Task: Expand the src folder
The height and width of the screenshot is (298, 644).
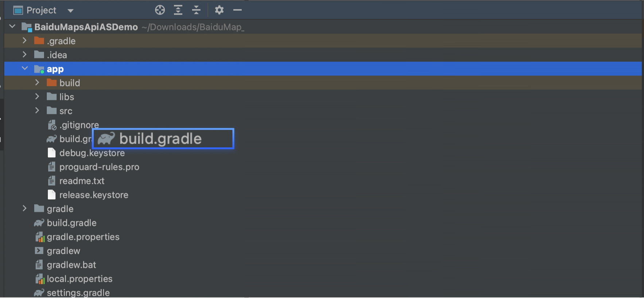Action: (x=37, y=111)
